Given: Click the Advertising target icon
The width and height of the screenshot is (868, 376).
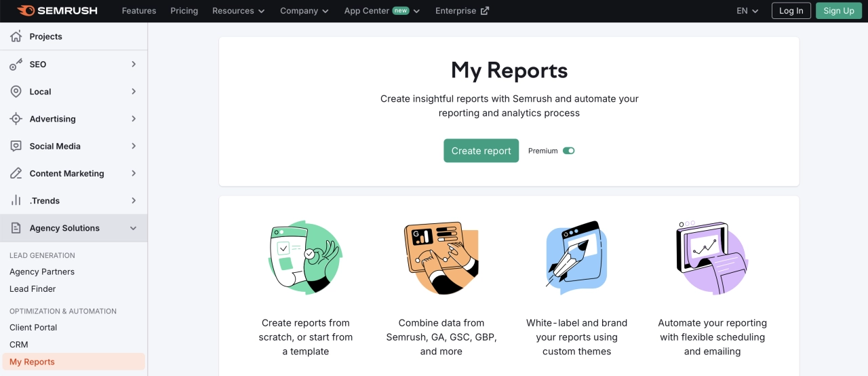Looking at the screenshot, I should [x=16, y=119].
